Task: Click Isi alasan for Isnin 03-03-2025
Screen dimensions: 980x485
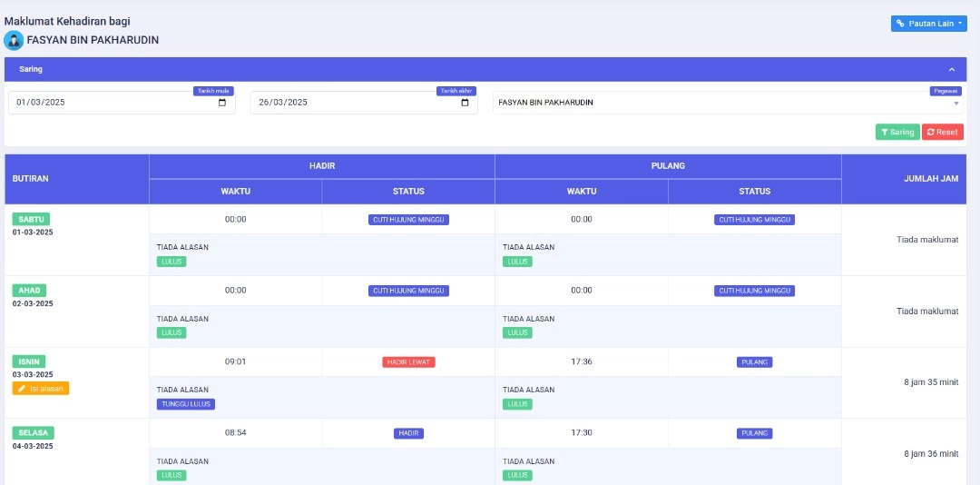Action: pyautogui.click(x=41, y=389)
